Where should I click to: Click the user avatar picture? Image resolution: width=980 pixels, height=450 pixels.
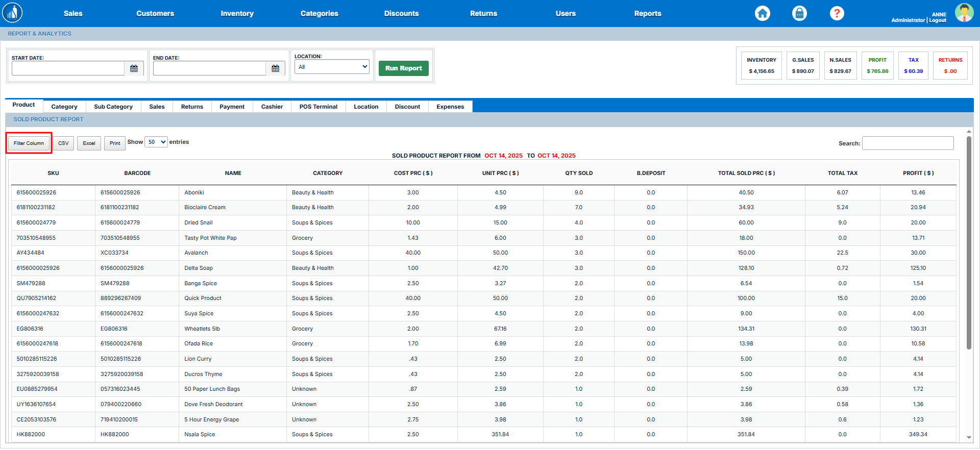(964, 13)
